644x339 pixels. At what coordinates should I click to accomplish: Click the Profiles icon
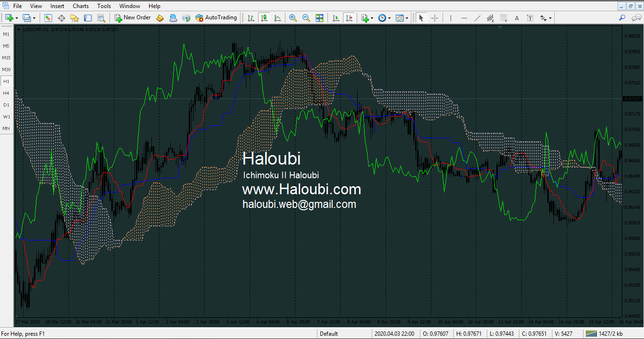(x=26, y=18)
